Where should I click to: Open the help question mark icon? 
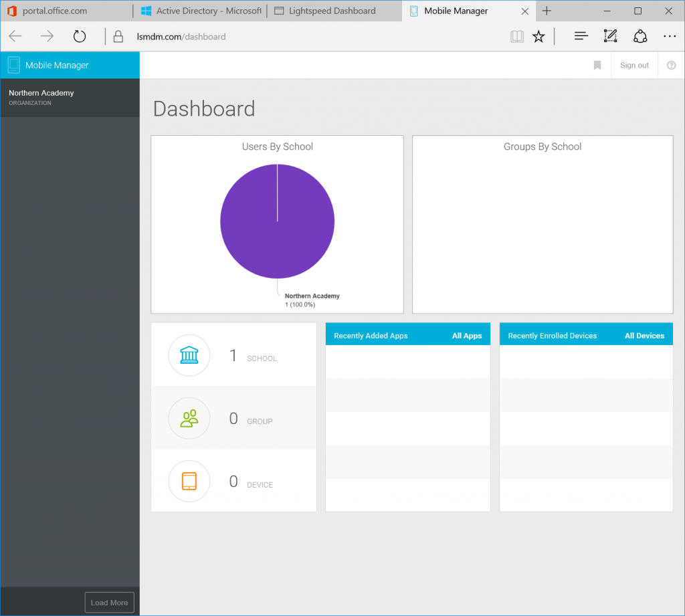(672, 65)
